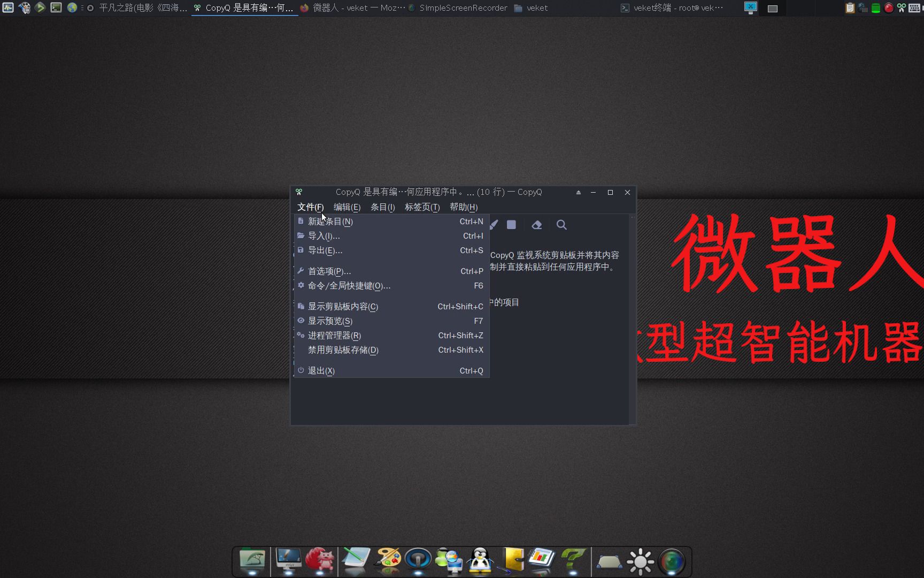Click the blue screen capture panel icon
Image resolution: width=924 pixels, height=578 pixels.
coord(751,7)
